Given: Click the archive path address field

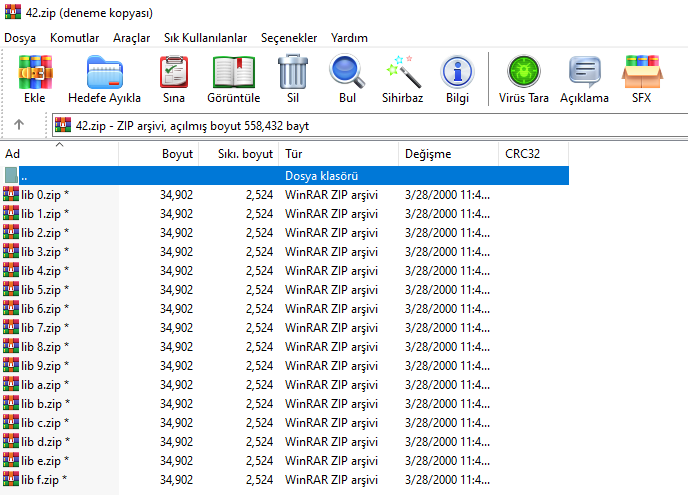Looking at the screenshot, I should [370, 125].
